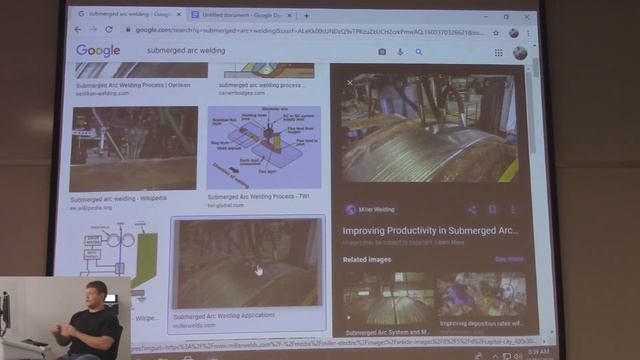
Task: Reload the current page
Action: coord(109,29)
